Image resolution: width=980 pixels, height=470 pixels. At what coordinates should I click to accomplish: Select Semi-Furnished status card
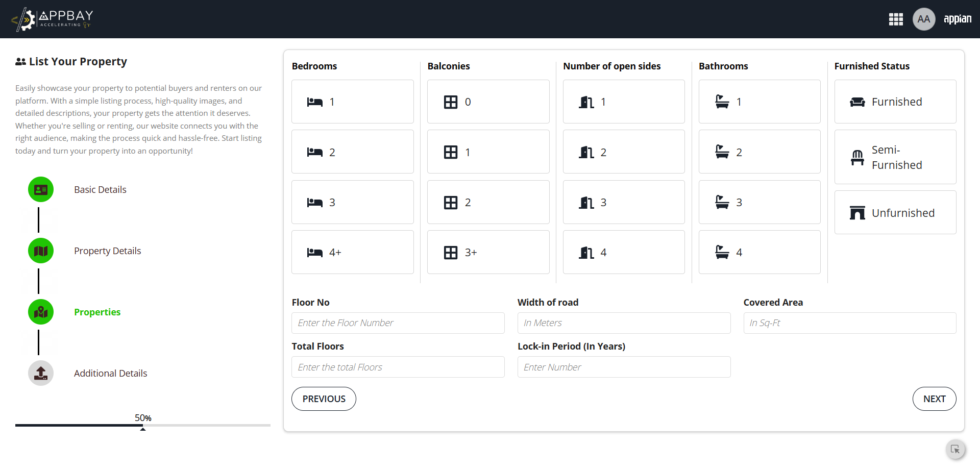click(x=895, y=157)
